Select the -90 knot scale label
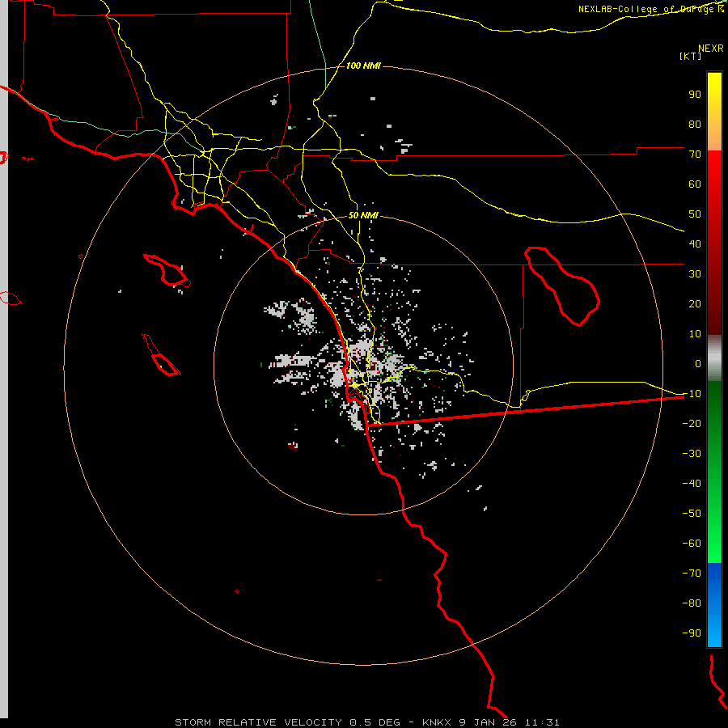This screenshot has height=728, width=728. 692,633
